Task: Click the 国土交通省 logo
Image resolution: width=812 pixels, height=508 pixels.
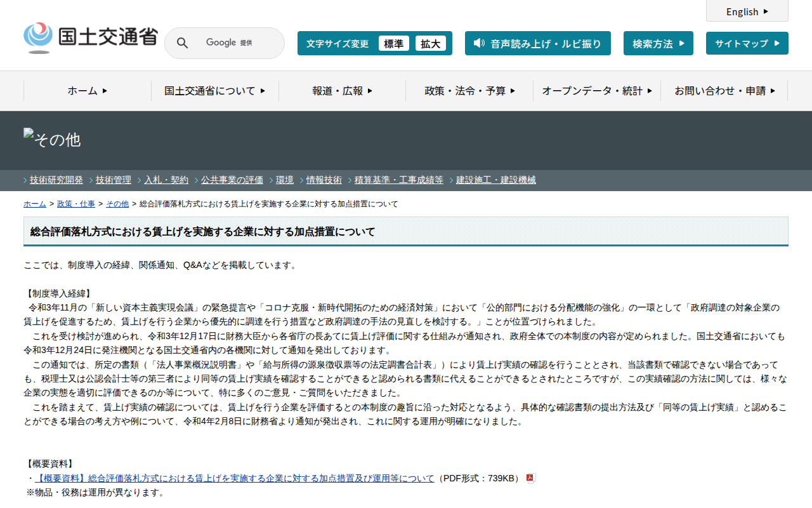Action: (90, 38)
